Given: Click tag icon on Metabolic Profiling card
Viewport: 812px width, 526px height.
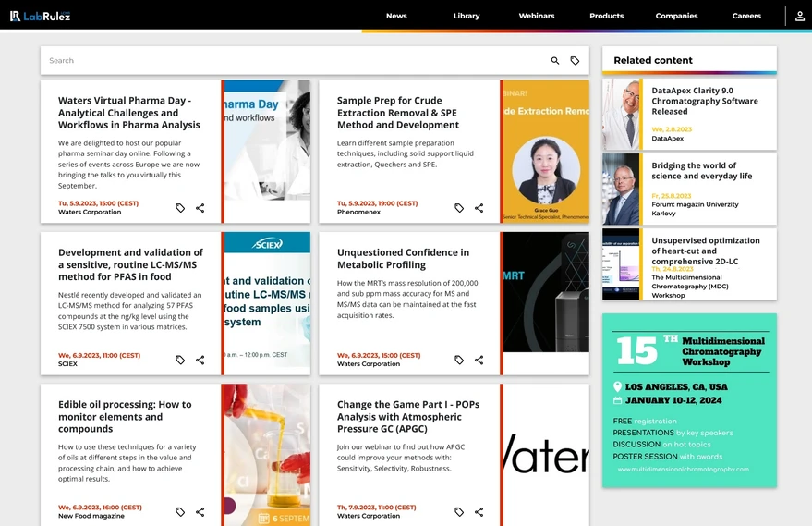Looking at the screenshot, I should point(459,360).
